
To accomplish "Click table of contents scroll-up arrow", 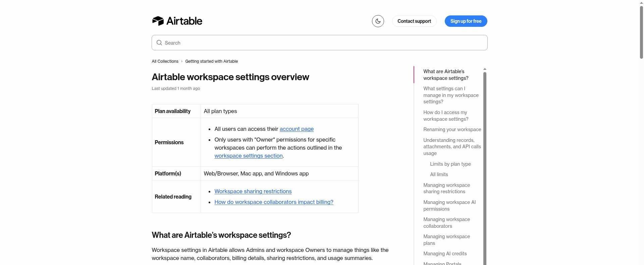I will click(x=485, y=69).
